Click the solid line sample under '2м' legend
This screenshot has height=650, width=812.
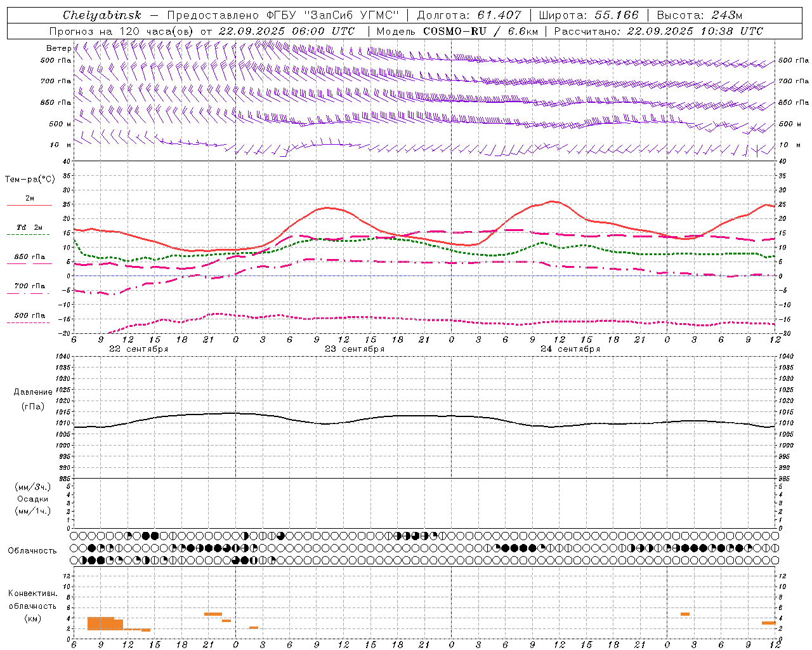[x=29, y=206]
